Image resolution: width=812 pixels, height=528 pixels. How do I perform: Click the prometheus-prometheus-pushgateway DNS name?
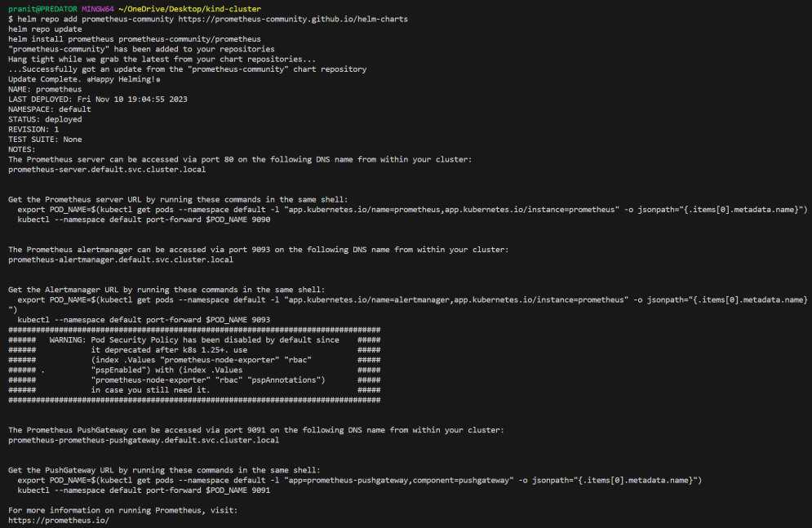click(x=144, y=440)
